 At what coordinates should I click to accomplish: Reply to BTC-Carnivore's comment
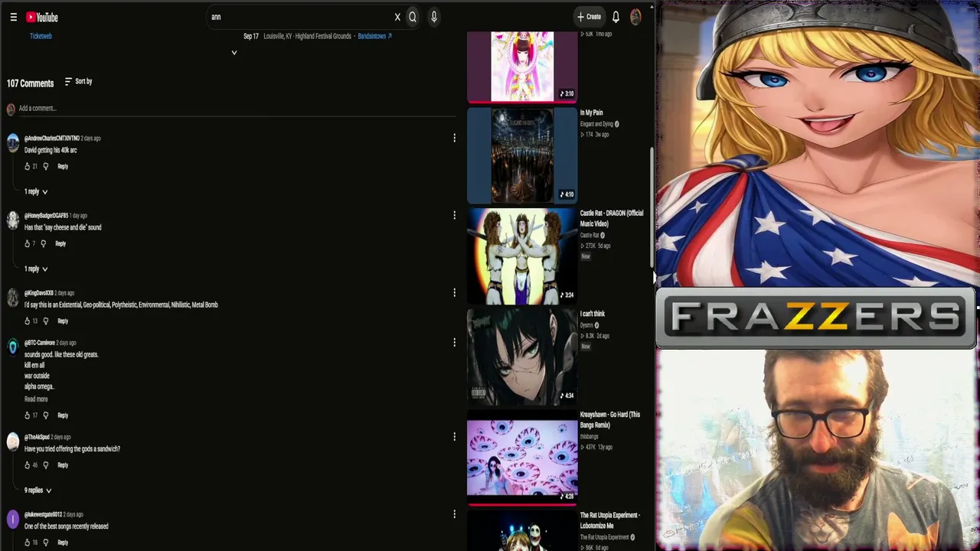(x=63, y=416)
